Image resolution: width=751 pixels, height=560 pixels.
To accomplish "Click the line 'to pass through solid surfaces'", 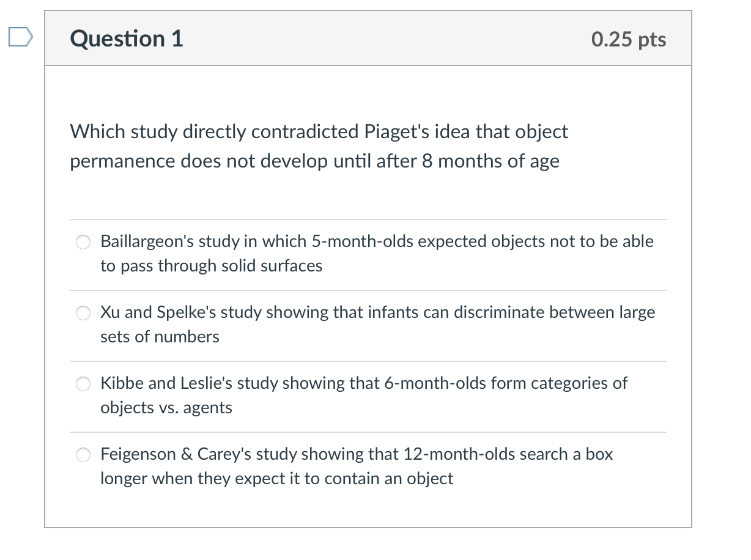I will point(211,266).
